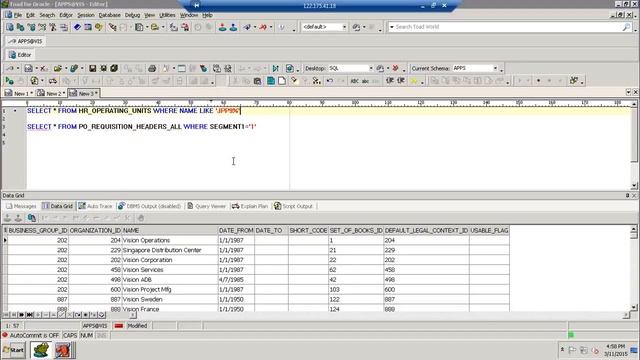Click the Open file folder icon in Editor toolbar
This screenshot has width=640, height=360.
58,68
